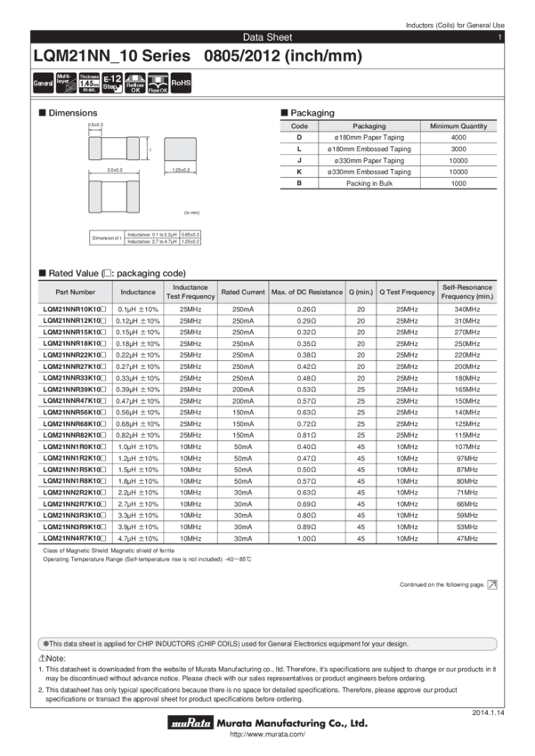Click the continued-page arrow icon

tap(492, 584)
